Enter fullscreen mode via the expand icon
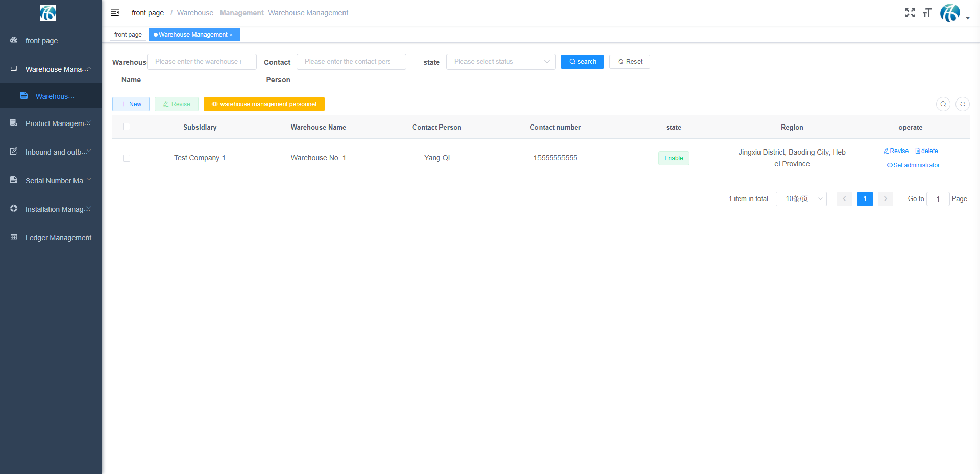This screenshot has width=980, height=474. pos(910,13)
